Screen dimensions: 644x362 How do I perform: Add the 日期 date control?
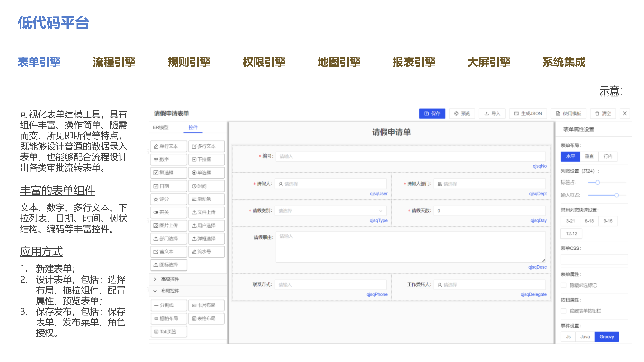[x=169, y=186]
